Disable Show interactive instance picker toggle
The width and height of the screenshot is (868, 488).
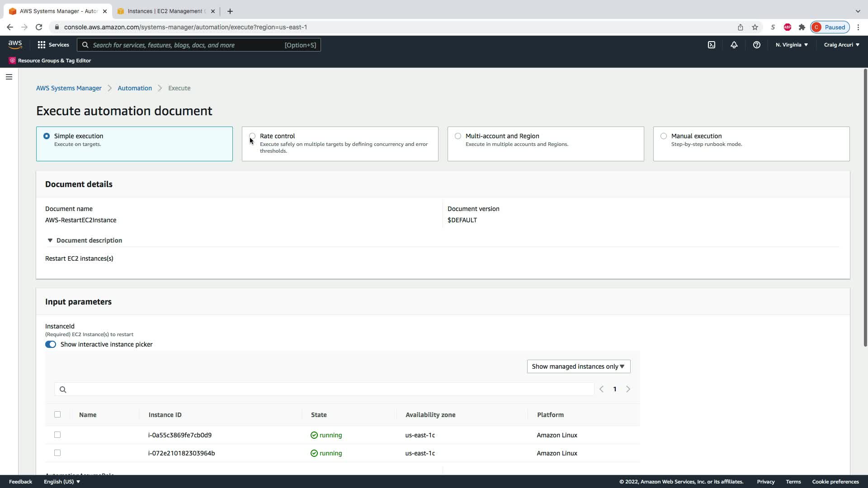(51, 344)
